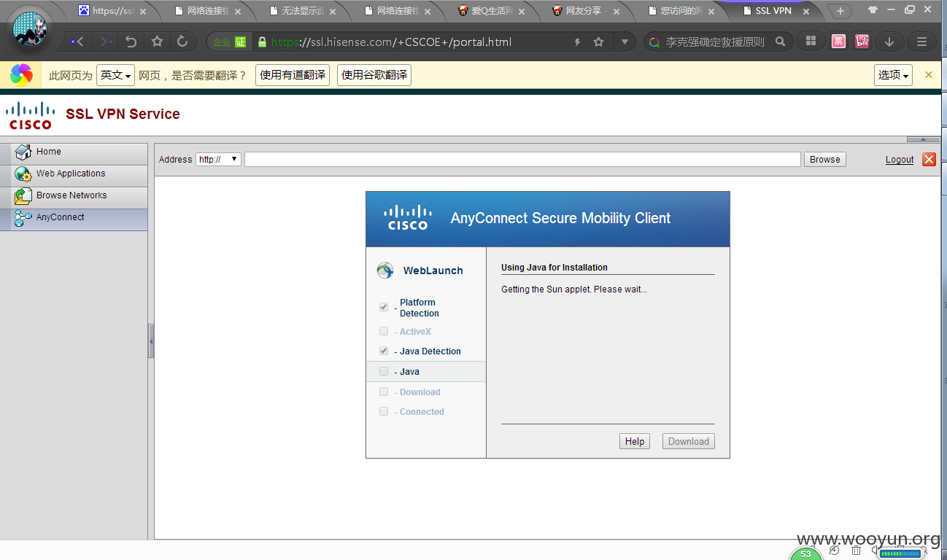The image size is (947, 560).
Task: Click the Logout link
Action: (x=900, y=160)
